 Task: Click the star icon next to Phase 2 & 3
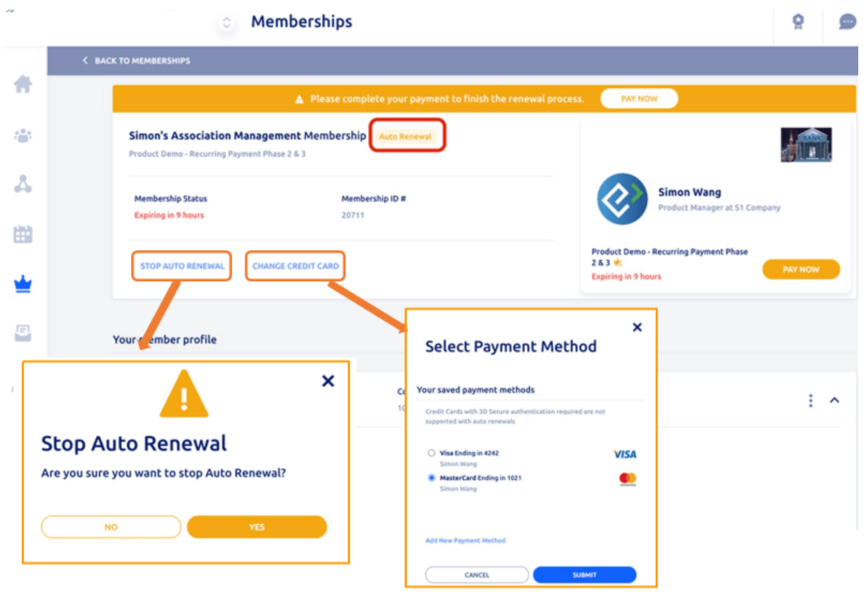tap(617, 263)
